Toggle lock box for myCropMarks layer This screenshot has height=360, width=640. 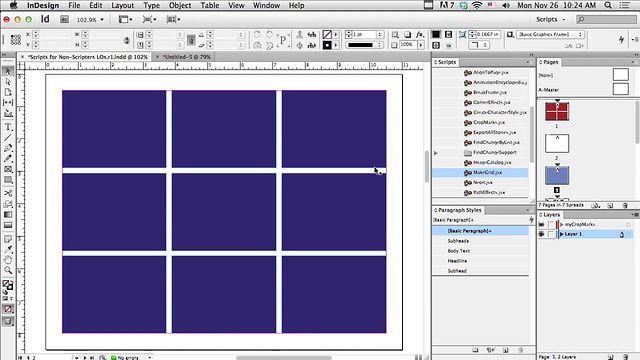pos(551,224)
